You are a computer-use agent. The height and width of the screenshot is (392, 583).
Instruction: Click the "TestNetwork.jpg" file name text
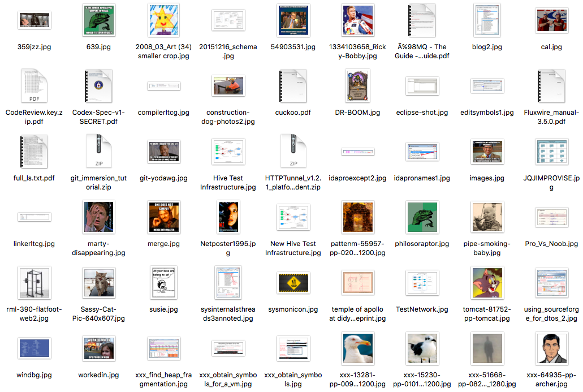click(x=422, y=309)
